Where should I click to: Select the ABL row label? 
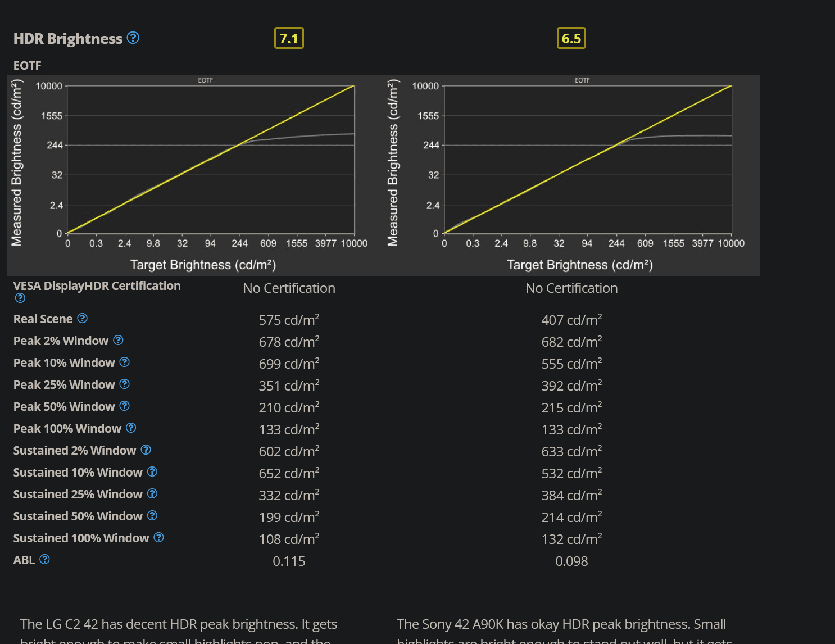click(24, 560)
